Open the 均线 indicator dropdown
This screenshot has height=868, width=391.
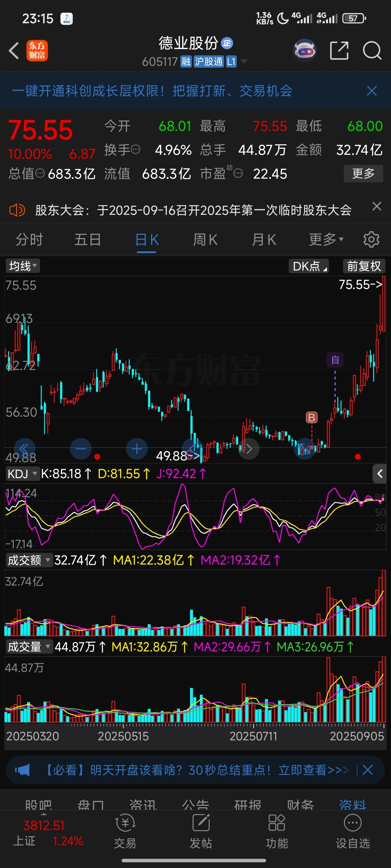pos(22,266)
